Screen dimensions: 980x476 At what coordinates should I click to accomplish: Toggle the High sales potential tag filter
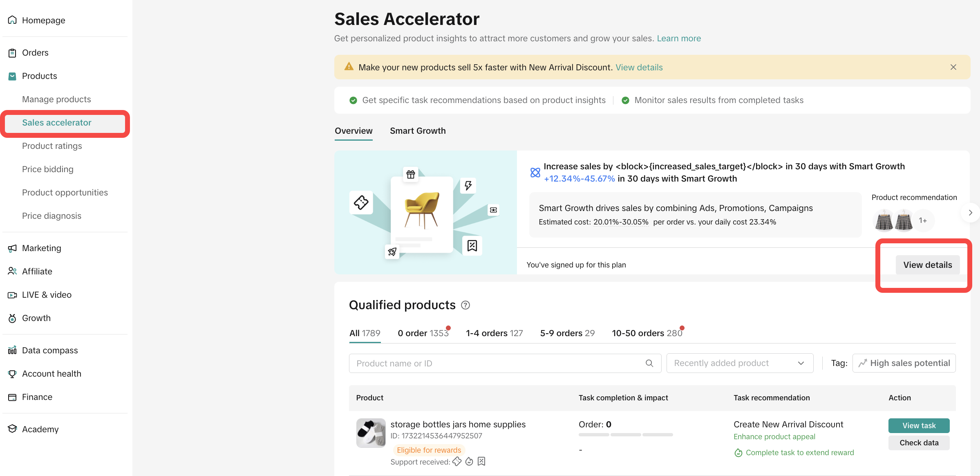coord(904,363)
